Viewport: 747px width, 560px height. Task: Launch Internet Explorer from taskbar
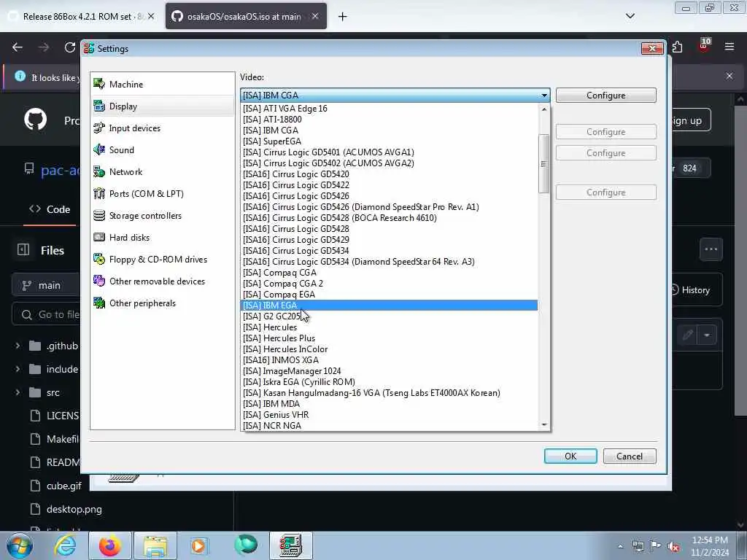pos(65,545)
